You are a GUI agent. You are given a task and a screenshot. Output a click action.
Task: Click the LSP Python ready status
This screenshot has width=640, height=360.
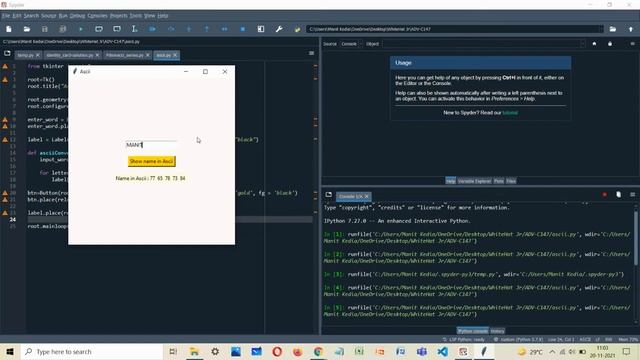point(464,340)
